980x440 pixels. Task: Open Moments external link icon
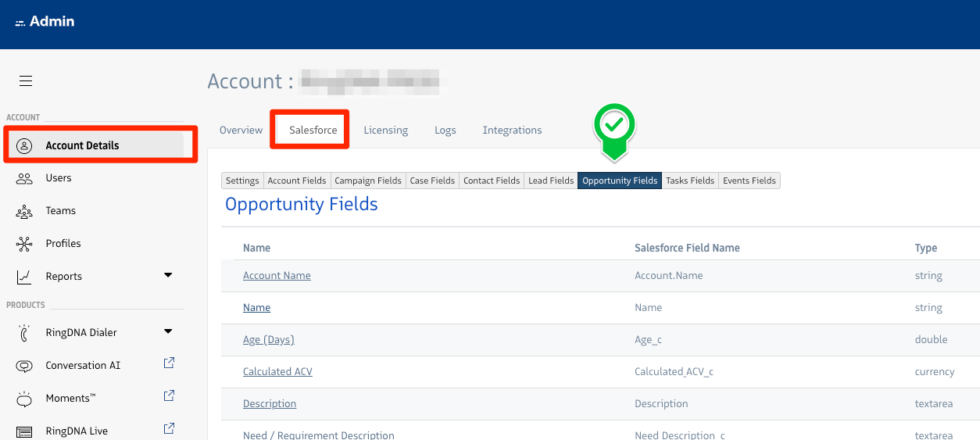click(x=169, y=396)
